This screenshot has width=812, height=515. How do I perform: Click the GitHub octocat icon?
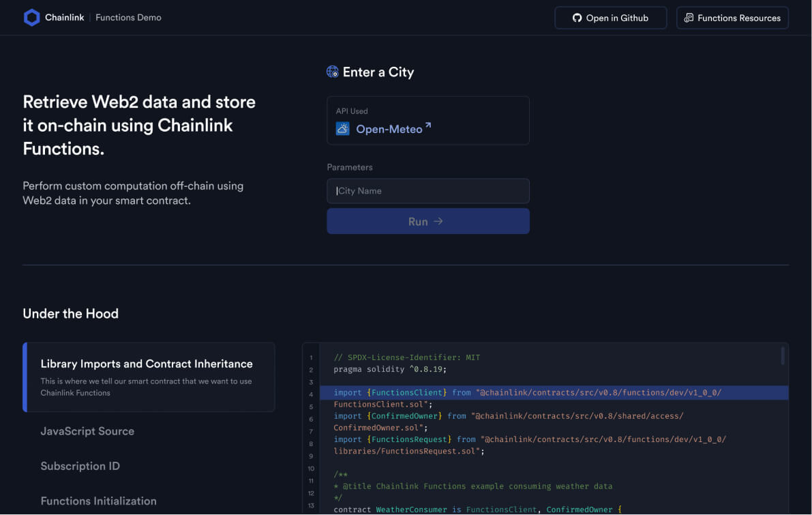[577, 18]
